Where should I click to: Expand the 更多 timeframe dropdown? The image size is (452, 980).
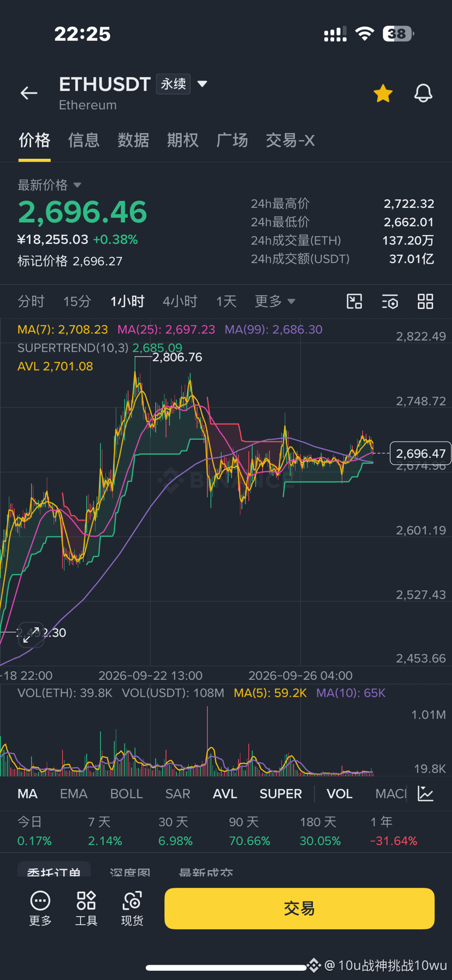tap(275, 301)
